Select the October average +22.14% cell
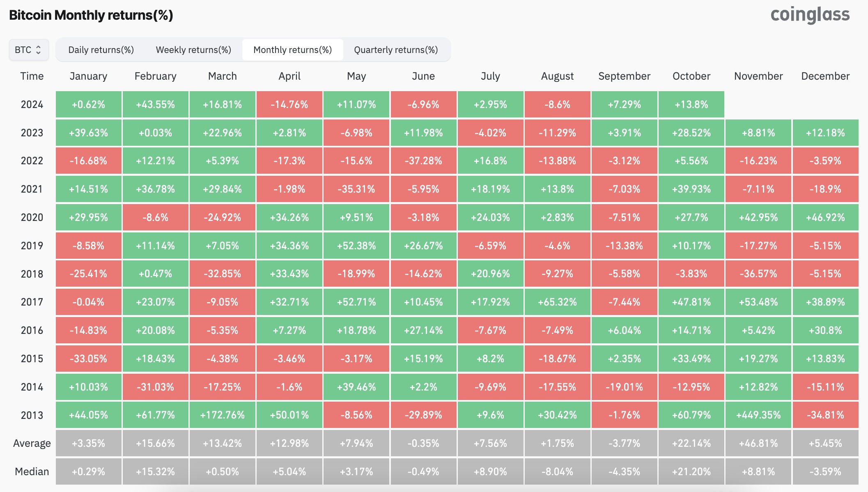 [691, 443]
